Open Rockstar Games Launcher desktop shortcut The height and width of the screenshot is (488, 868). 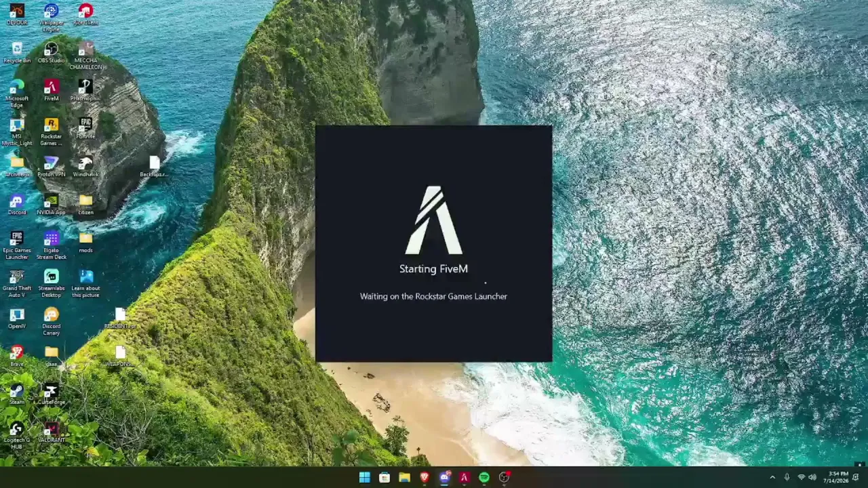(51, 131)
